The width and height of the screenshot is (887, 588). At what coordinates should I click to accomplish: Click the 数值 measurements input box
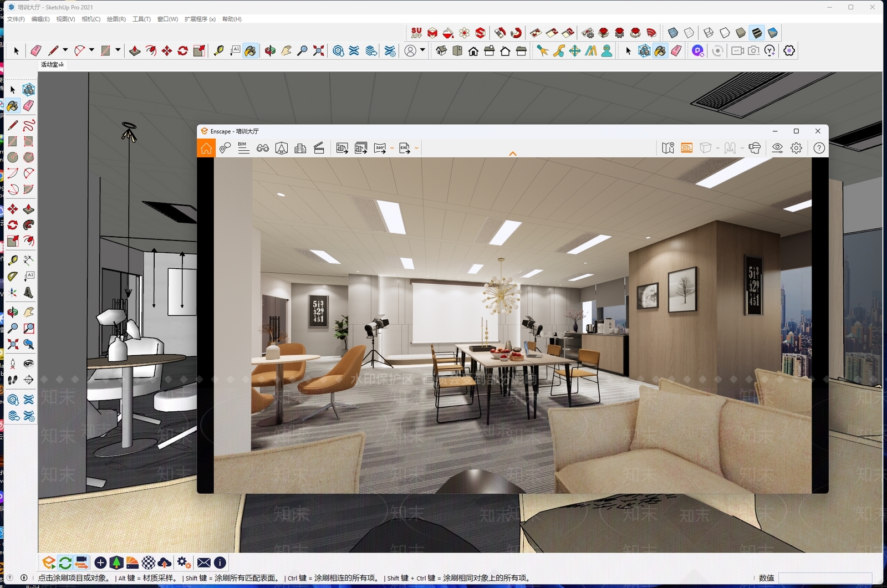[825, 578]
